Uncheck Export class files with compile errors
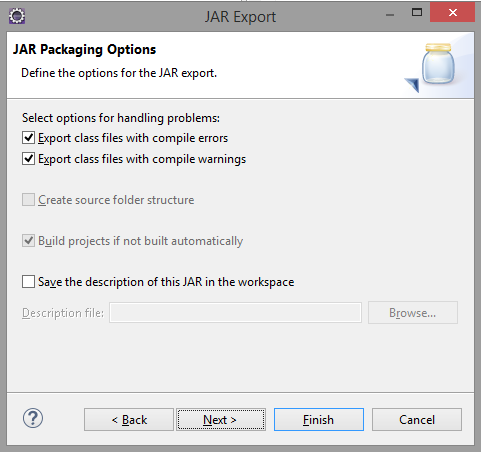The width and height of the screenshot is (481, 452). click(28, 138)
